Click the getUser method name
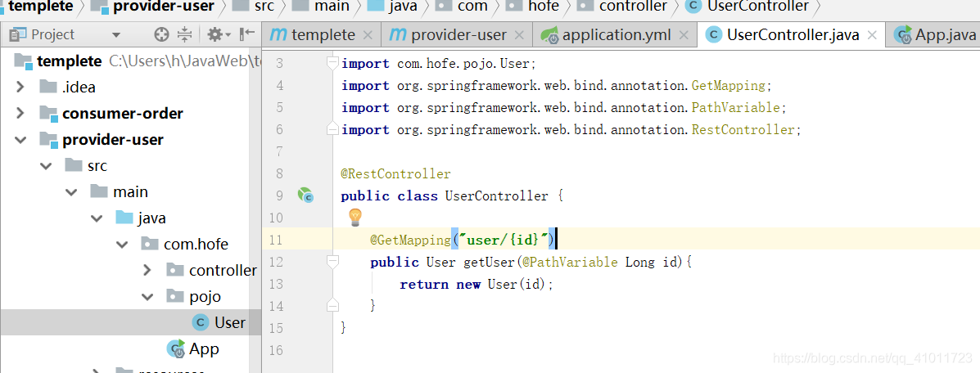Viewport: 980px width, 373px height. tap(488, 262)
